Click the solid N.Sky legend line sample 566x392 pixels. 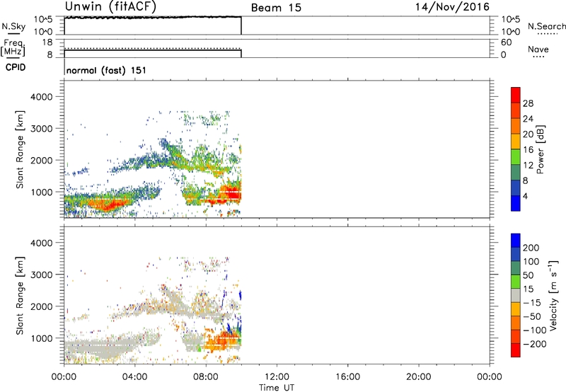13,34
